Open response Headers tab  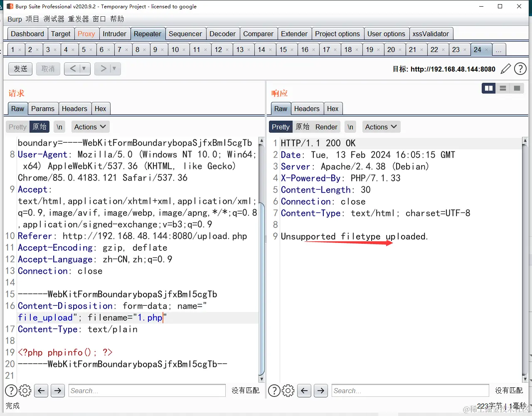point(307,109)
